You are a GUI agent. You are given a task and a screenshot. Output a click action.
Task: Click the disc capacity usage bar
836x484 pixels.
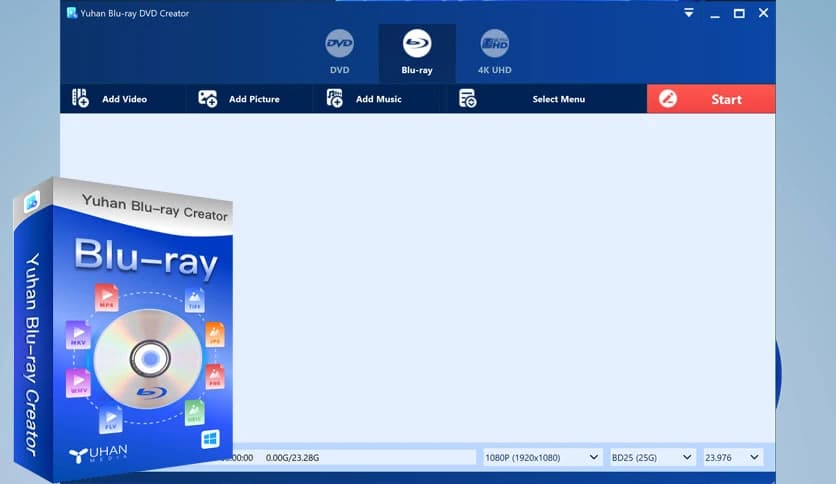click(370, 457)
